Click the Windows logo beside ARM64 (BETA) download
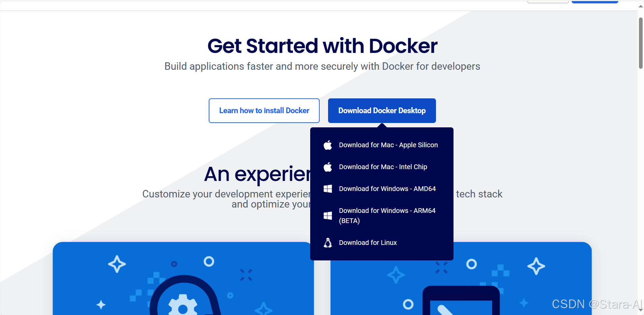This screenshot has width=644, height=315. point(328,216)
